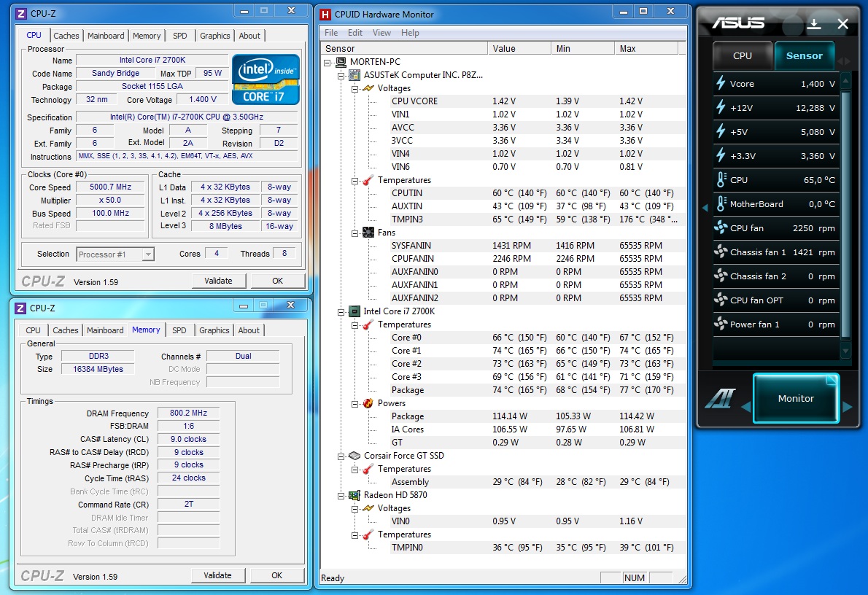
Task: Click the Core Speed 5000.7 MHz field
Action: [x=110, y=187]
